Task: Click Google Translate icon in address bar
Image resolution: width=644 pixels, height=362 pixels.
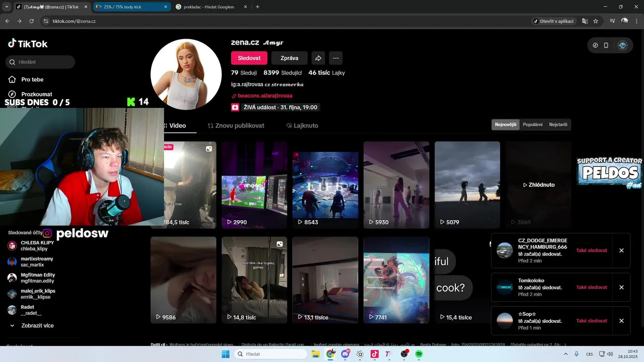Action: pos(585,21)
